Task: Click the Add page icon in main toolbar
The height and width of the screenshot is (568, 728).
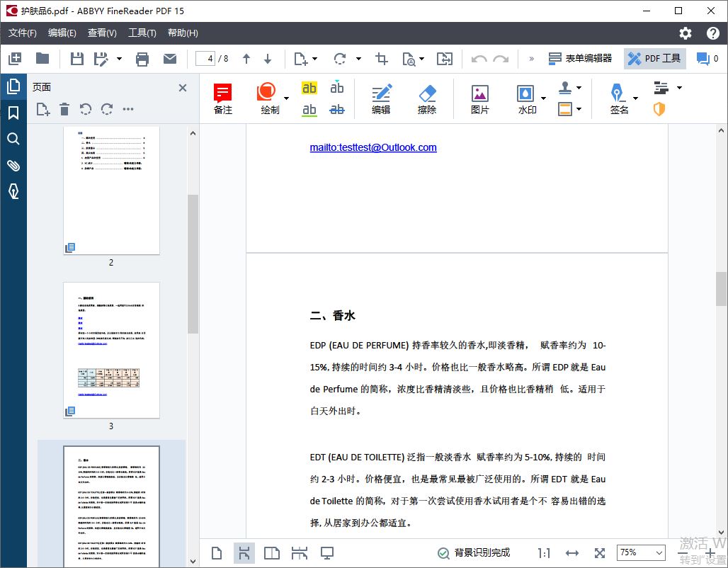Action: [301, 59]
